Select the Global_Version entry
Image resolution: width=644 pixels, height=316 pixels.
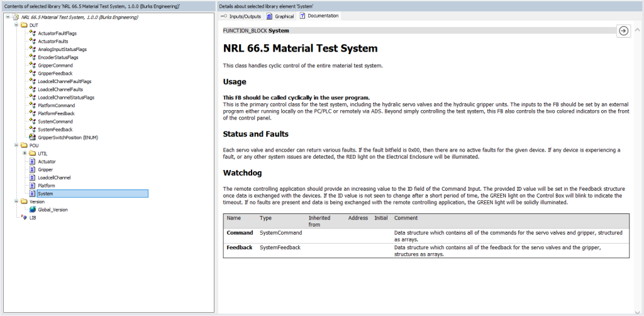(53, 210)
